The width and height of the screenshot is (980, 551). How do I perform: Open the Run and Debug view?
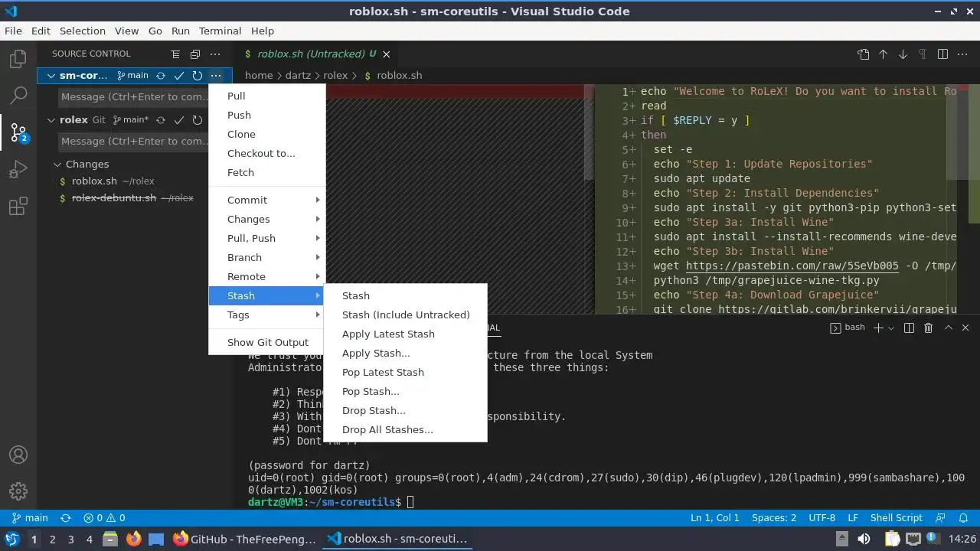pyautogui.click(x=18, y=169)
